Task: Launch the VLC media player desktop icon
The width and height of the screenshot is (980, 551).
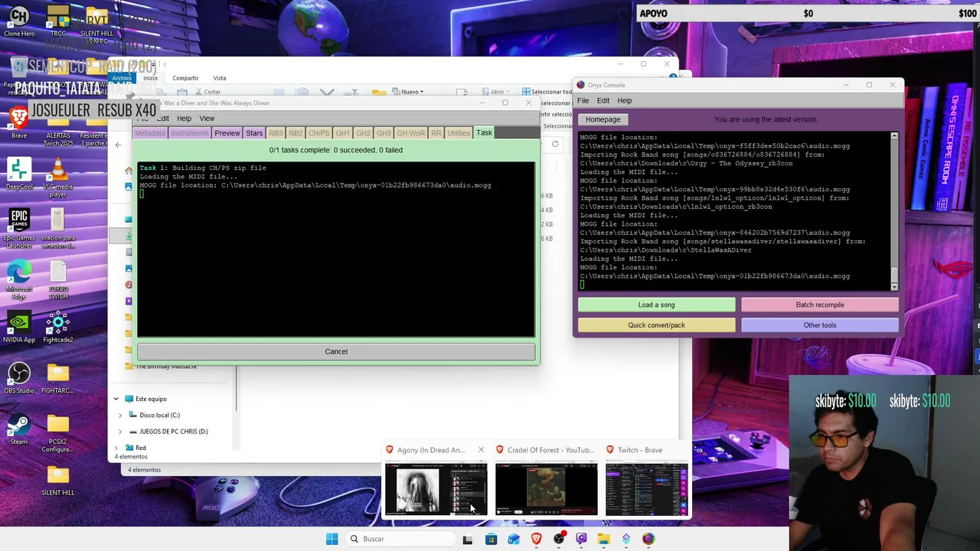Action: click(58, 178)
